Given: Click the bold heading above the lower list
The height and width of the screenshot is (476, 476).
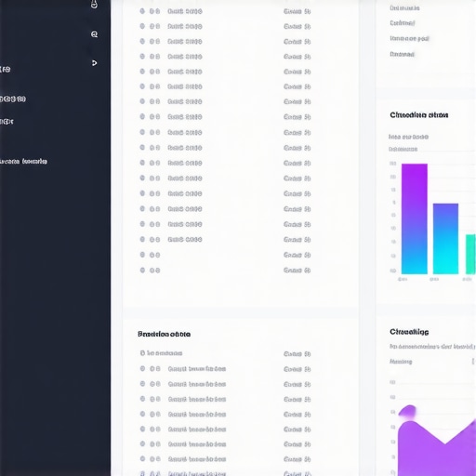Looking at the screenshot, I should (x=164, y=334).
